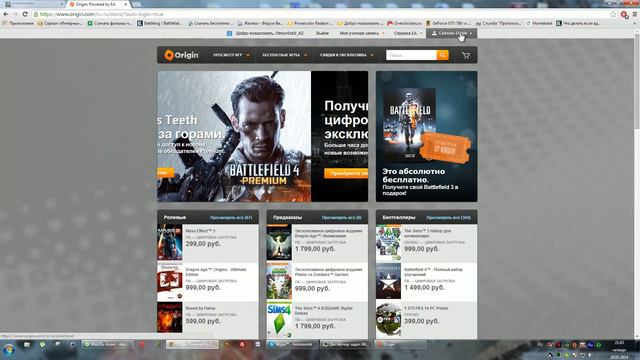640x360 pixels.
Task: Click the 599,00 руб. Bound by Flame price
Action: (203, 322)
